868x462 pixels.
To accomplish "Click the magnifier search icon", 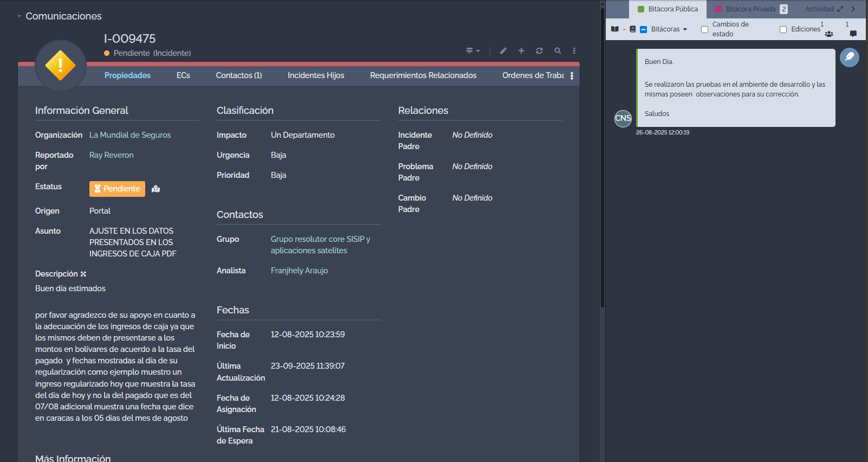I will 558,51.
